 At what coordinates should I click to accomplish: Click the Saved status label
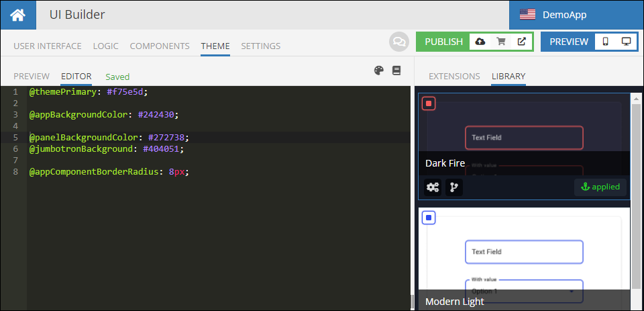tap(117, 77)
